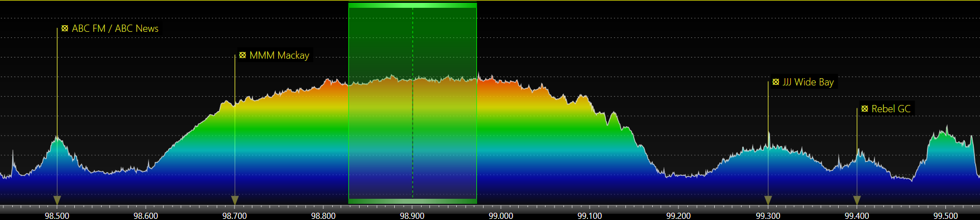980x220 pixels.
Task: Tune to the MMM Mackay bookmark label
Action: (x=279, y=55)
